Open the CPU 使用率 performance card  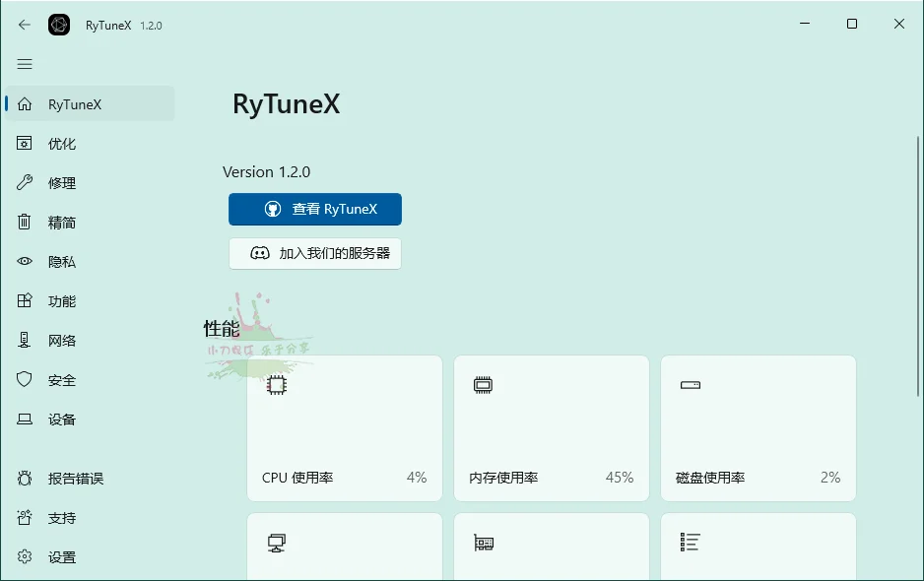pos(344,427)
